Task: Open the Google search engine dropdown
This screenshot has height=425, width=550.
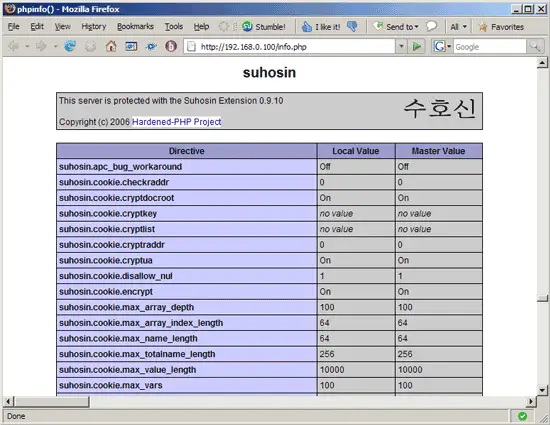Action: tap(442, 46)
